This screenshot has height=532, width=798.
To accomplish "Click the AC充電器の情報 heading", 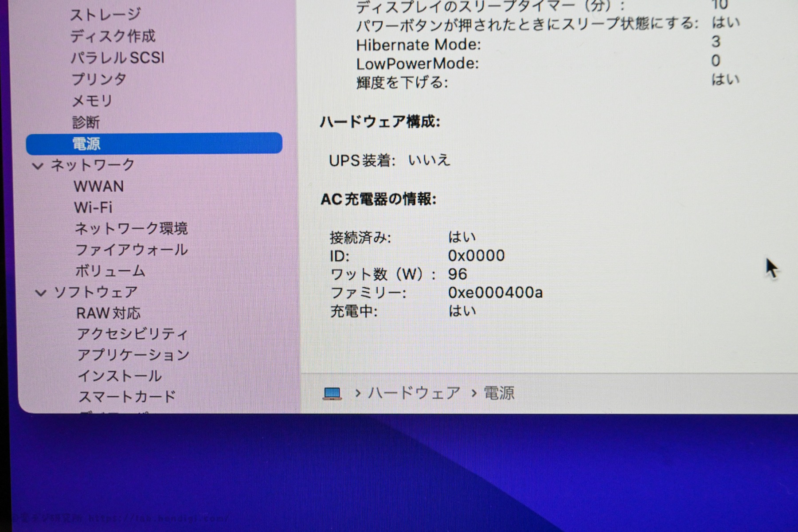I will [x=378, y=199].
